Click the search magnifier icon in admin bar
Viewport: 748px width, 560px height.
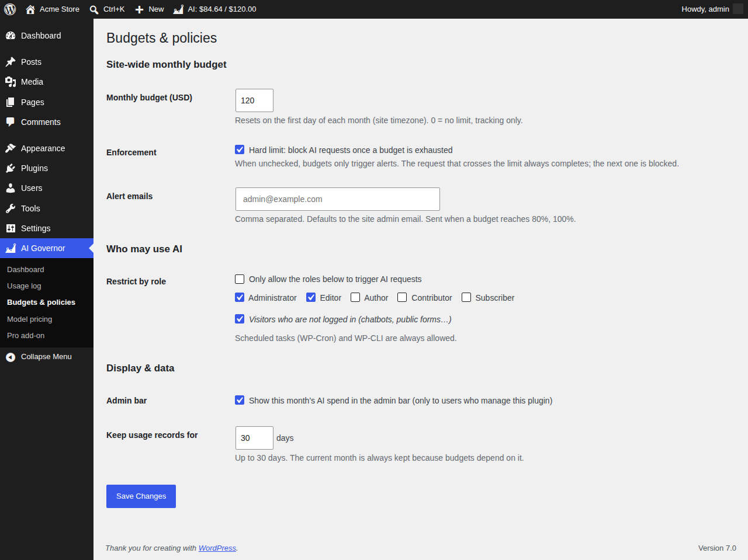tap(94, 9)
